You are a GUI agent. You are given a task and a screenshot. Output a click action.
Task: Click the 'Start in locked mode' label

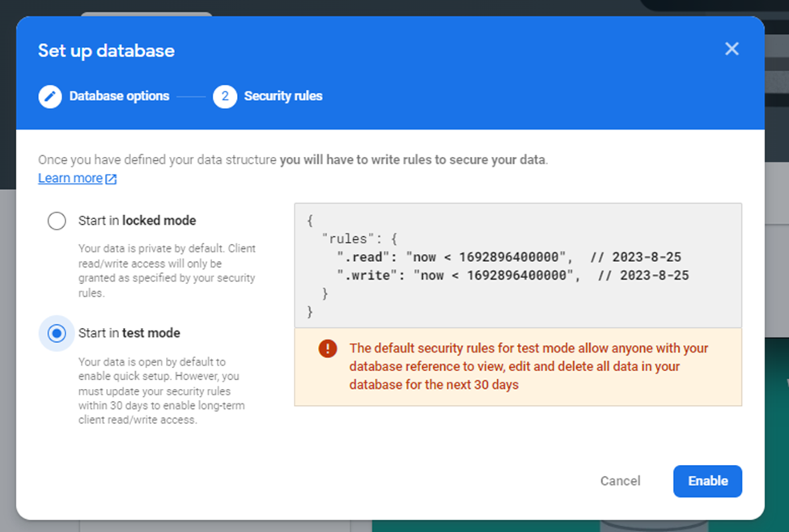137,221
